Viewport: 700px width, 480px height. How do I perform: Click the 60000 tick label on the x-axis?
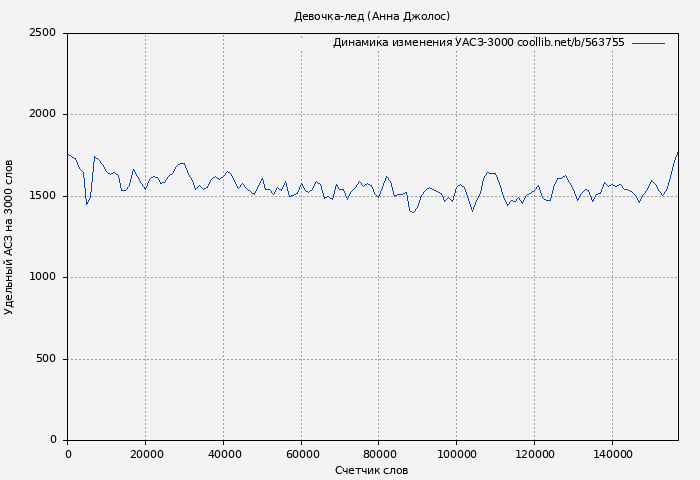click(x=301, y=454)
